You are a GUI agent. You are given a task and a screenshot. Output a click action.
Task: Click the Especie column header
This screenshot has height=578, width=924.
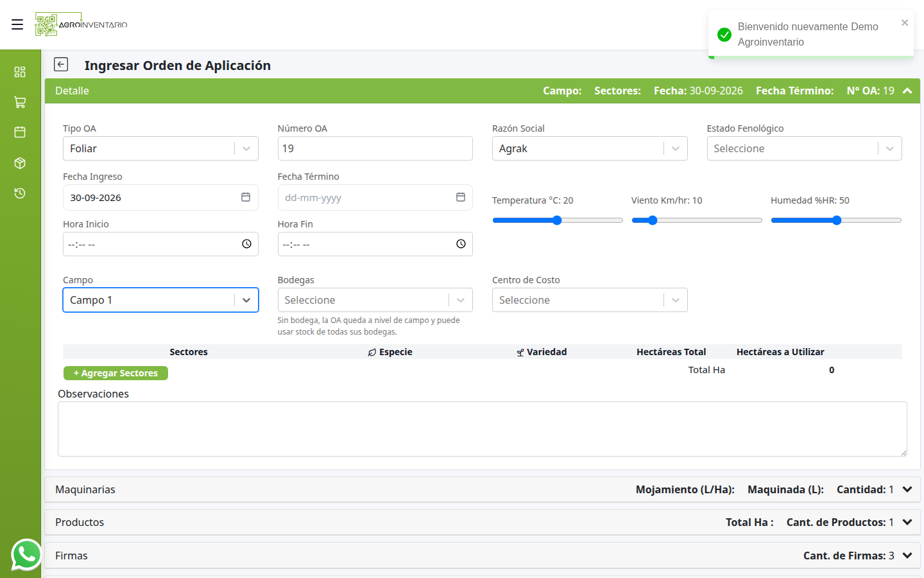click(390, 352)
